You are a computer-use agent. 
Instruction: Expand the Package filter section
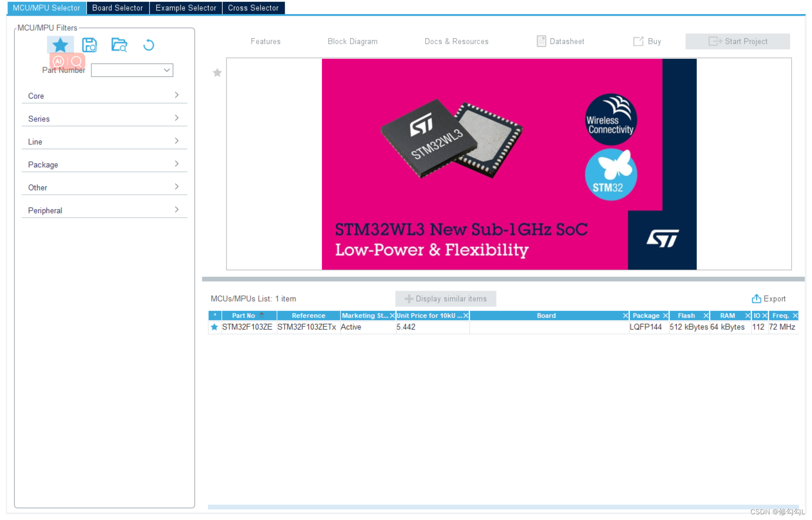104,165
